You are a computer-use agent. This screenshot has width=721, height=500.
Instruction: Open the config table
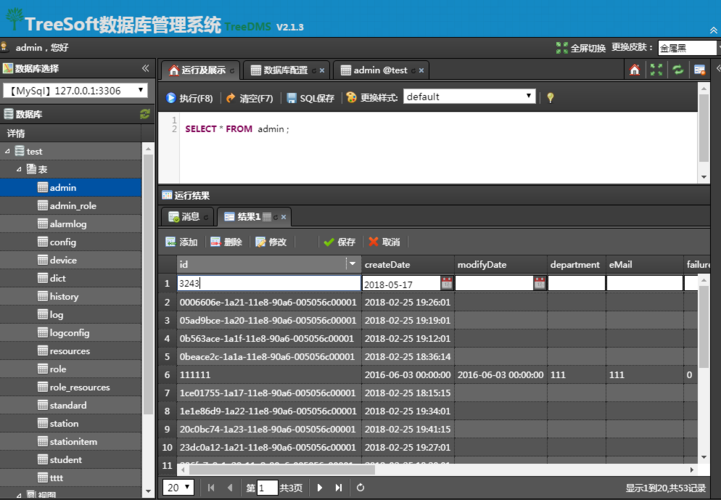tap(71, 242)
